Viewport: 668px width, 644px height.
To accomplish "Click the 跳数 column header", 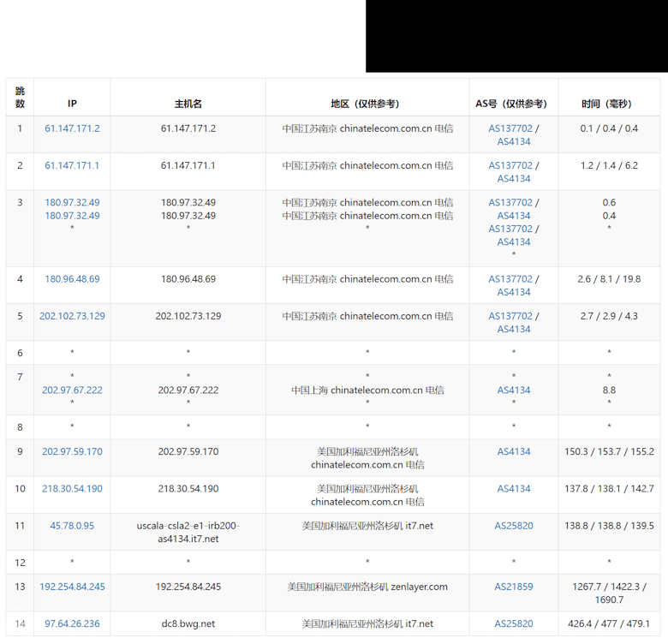I will [20, 98].
